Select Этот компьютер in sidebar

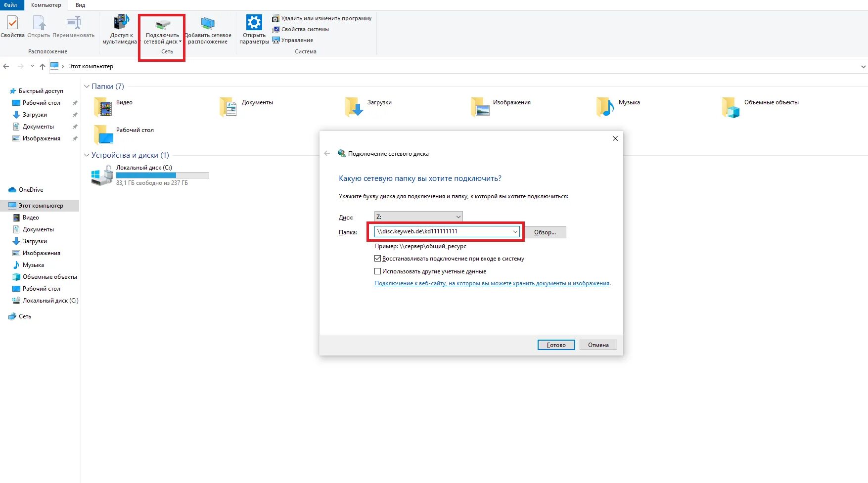(40, 206)
